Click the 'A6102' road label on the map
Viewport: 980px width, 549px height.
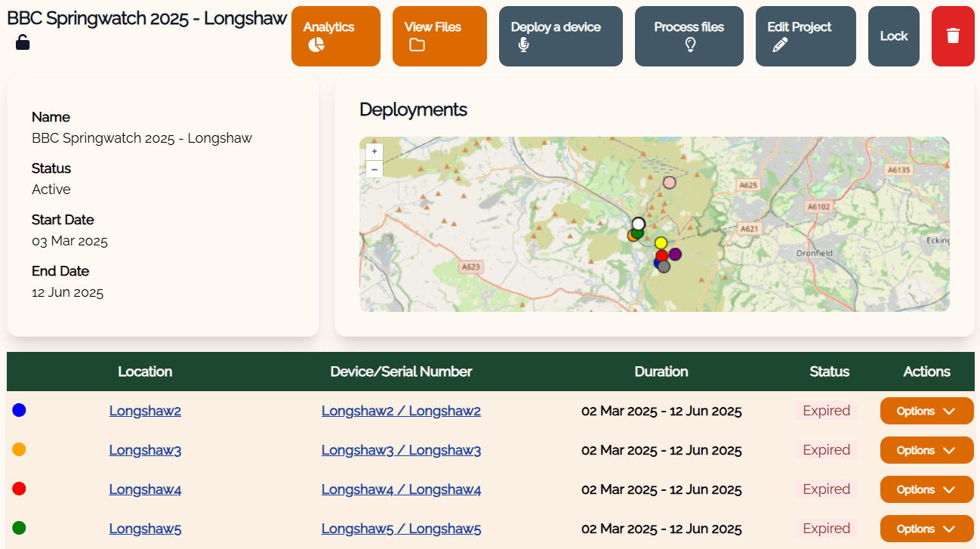click(x=818, y=206)
